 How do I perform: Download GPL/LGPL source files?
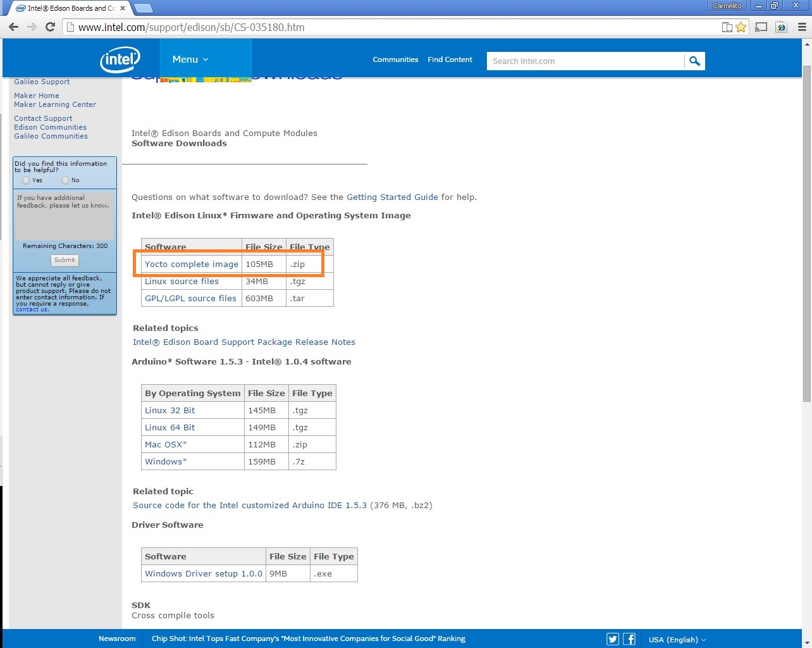190,298
